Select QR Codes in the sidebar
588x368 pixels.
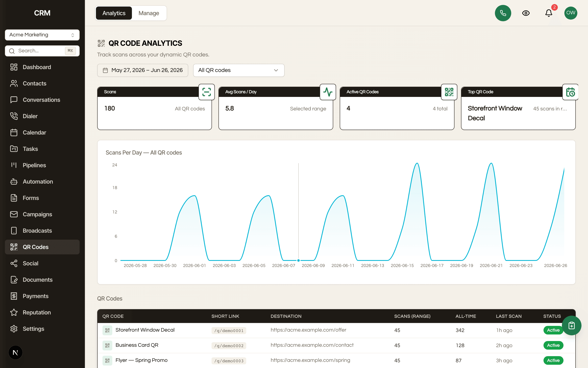click(42, 247)
